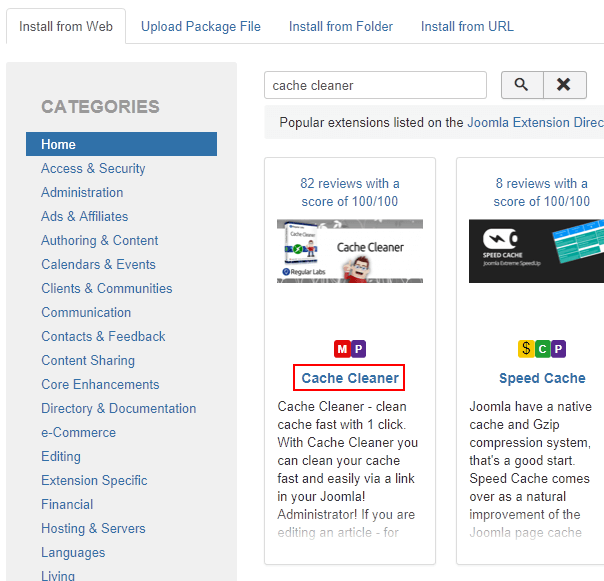Viewport: 604px width, 581px height.
Task: Click the purple P badge on Cache Cleaner
Action: (358, 349)
